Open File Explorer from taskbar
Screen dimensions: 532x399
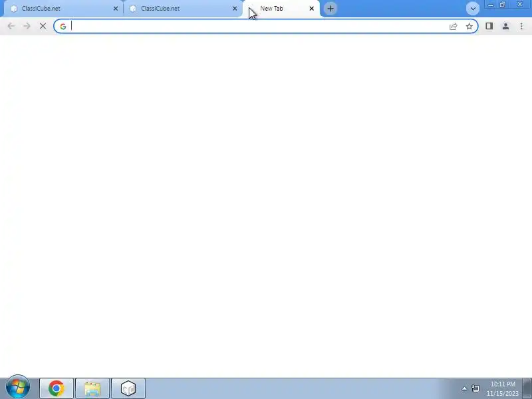tap(92, 388)
